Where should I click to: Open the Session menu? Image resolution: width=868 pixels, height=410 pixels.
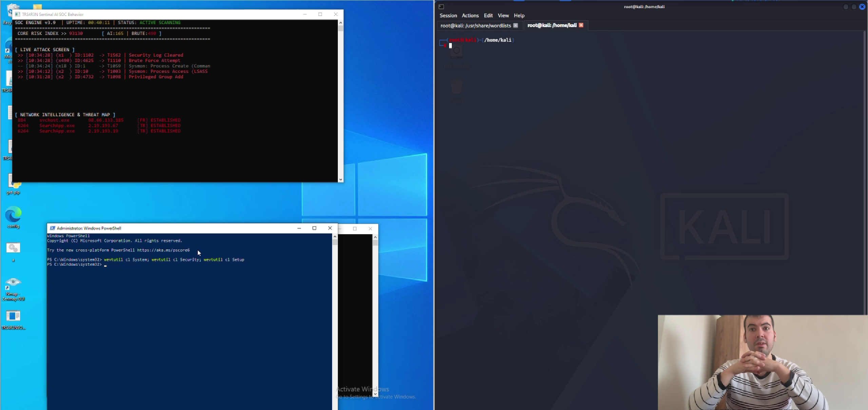pyautogui.click(x=448, y=16)
